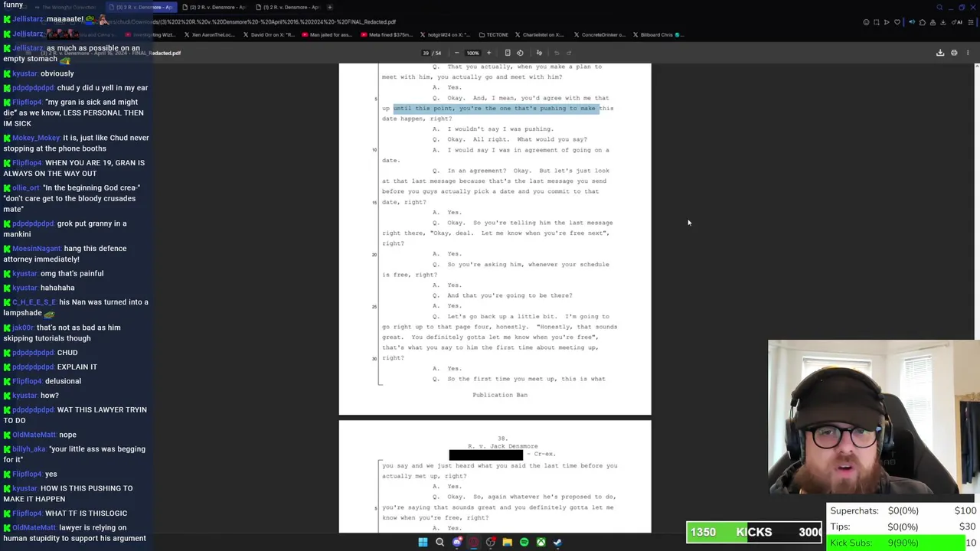Open Spotify from the taskbar
980x551 pixels.
(524, 542)
